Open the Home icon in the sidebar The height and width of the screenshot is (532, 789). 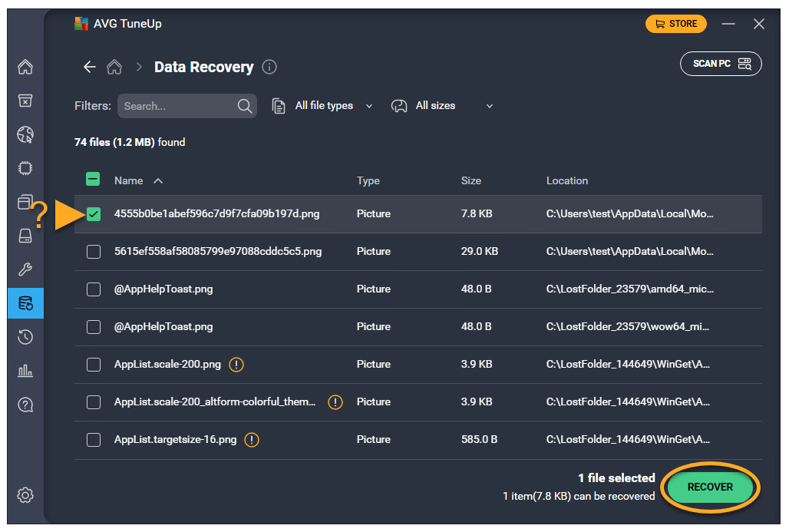point(25,67)
